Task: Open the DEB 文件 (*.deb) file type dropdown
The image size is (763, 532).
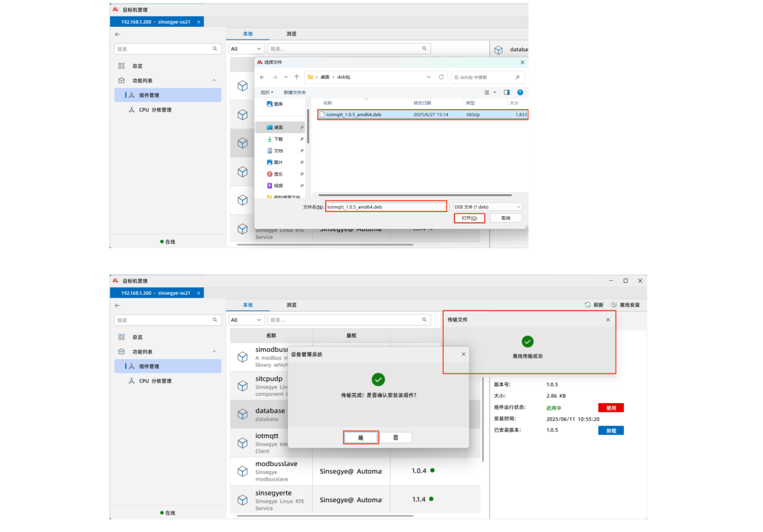Action: pos(487,207)
